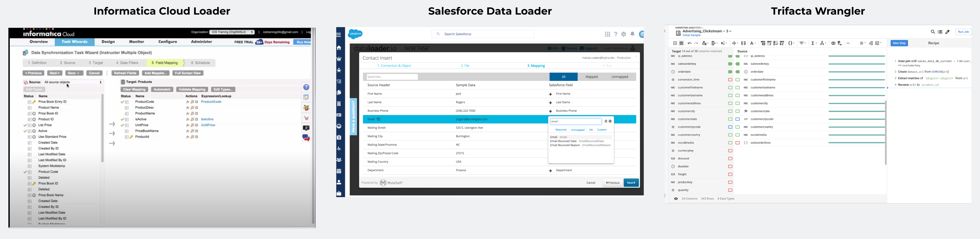Click Salesforce notifications bell icon

pyautogui.click(x=632, y=34)
